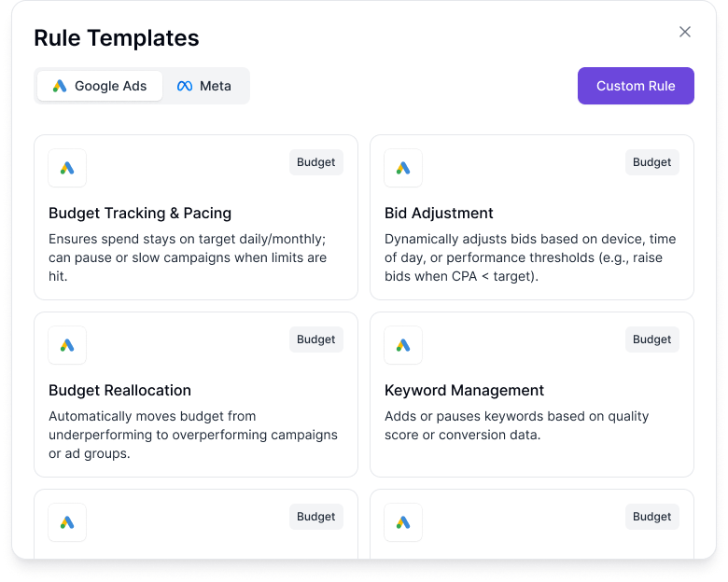Create a new rule with Custom Rule button

[x=636, y=86]
